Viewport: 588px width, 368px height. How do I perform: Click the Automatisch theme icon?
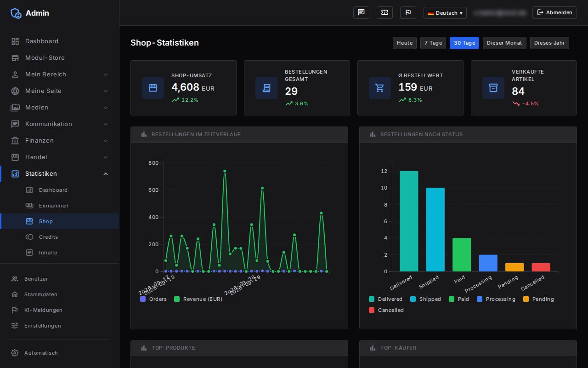point(15,353)
